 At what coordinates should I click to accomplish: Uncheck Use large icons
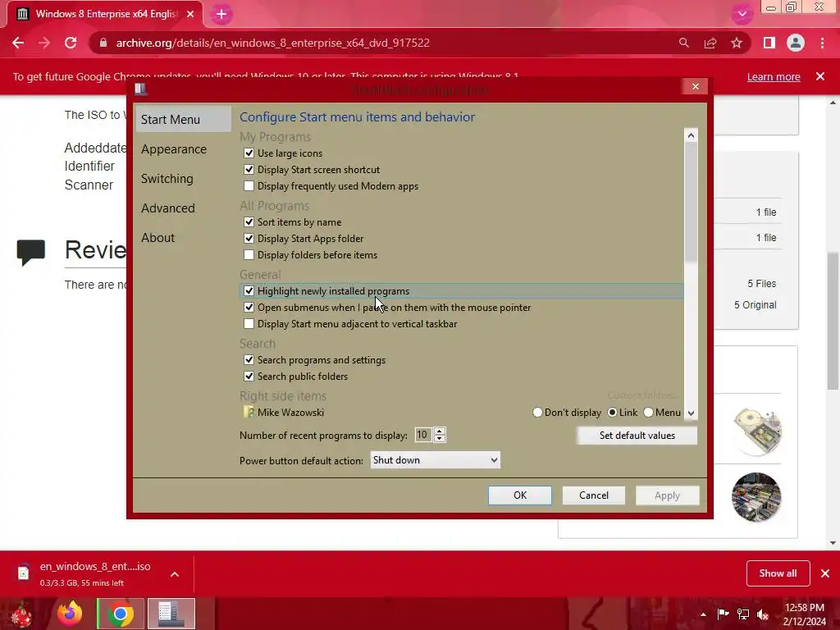tap(249, 153)
